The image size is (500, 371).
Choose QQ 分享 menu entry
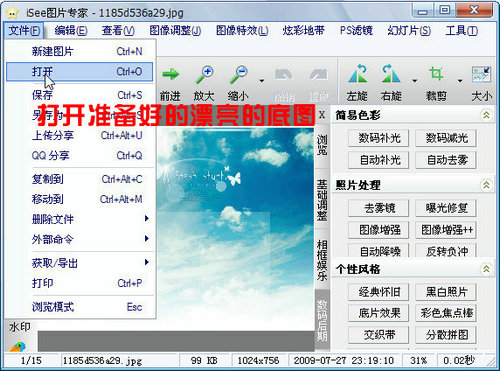[80, 155]
